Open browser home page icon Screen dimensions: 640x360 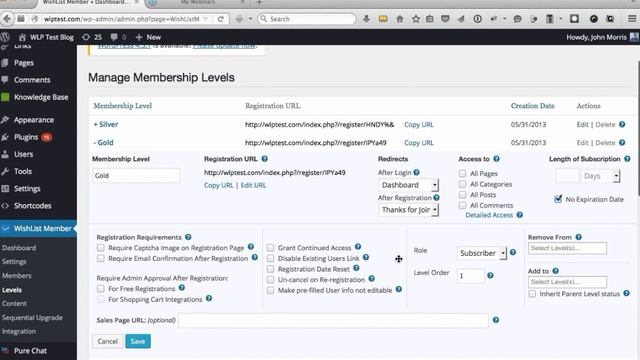pos(400,19)
